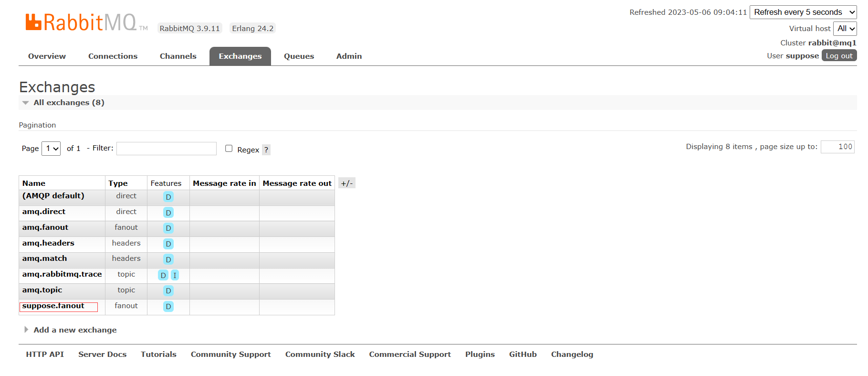Image resolution: width=868 pixels, height=376 pixels.
Task: Open the amq.headers exchange
Action: (x=48, y=243)
